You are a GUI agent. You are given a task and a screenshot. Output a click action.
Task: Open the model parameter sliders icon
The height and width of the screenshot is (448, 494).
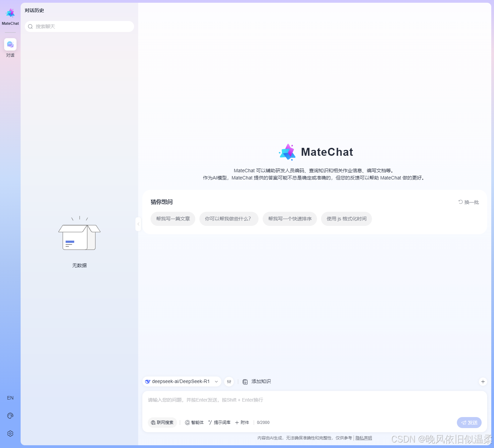[x=229, y=382]
